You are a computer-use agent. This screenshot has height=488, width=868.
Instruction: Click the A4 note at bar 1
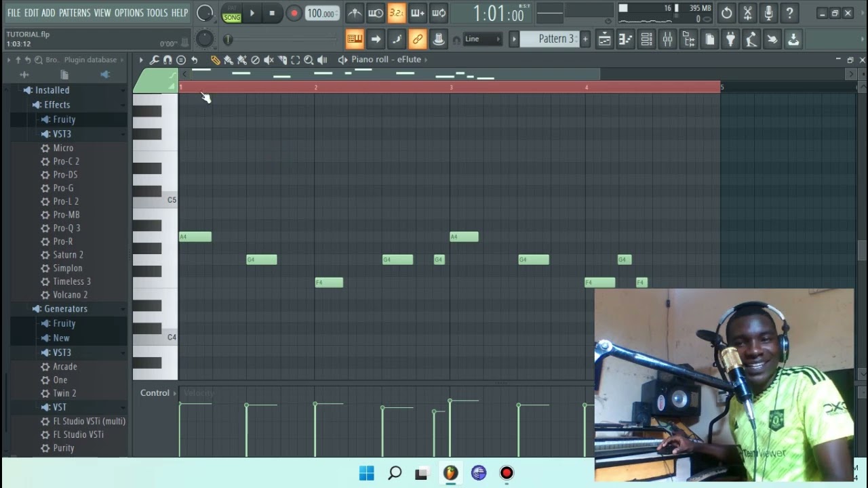click(x=195, y=237)
